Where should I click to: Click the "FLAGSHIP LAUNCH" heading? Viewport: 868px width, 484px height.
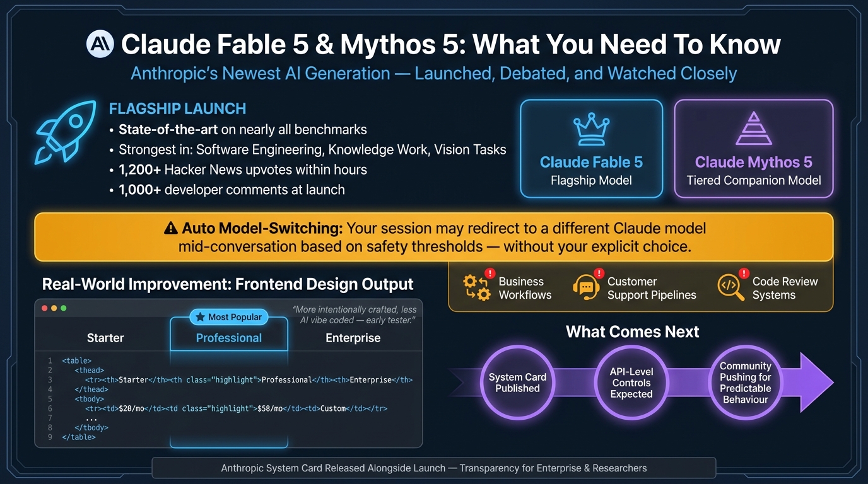coord(177,108)
